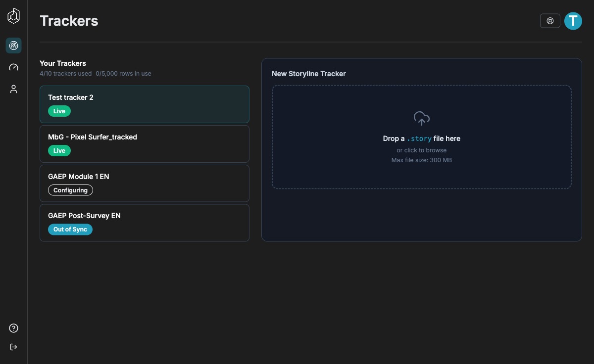The image size is (594, 364).
Task: Select the Test tracker 2 card
Action: click(x=145, y=104)
